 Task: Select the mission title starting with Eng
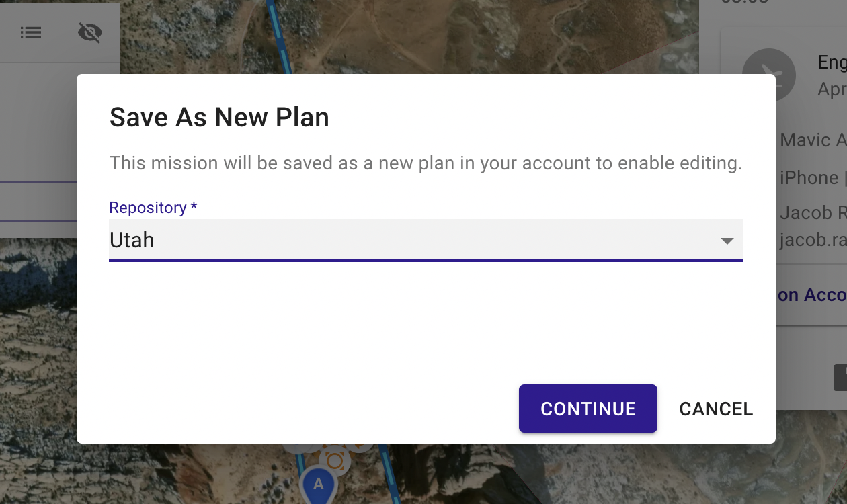tap(832, 62)
